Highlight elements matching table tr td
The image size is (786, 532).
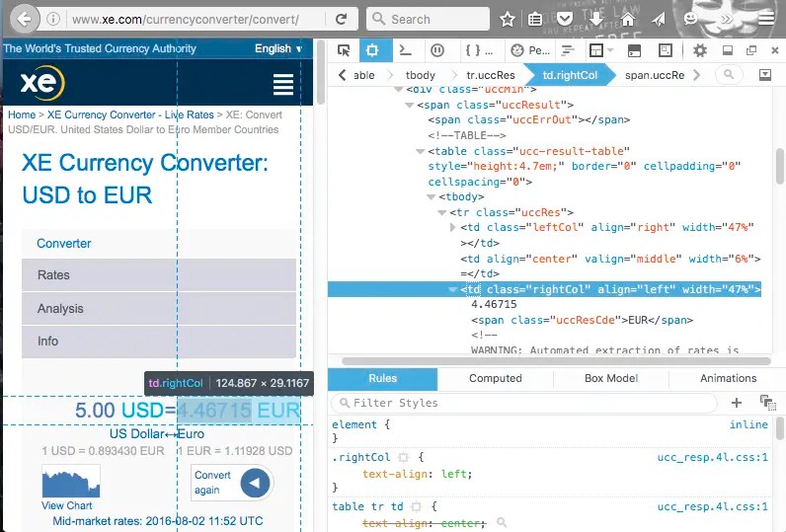point(416,506)
